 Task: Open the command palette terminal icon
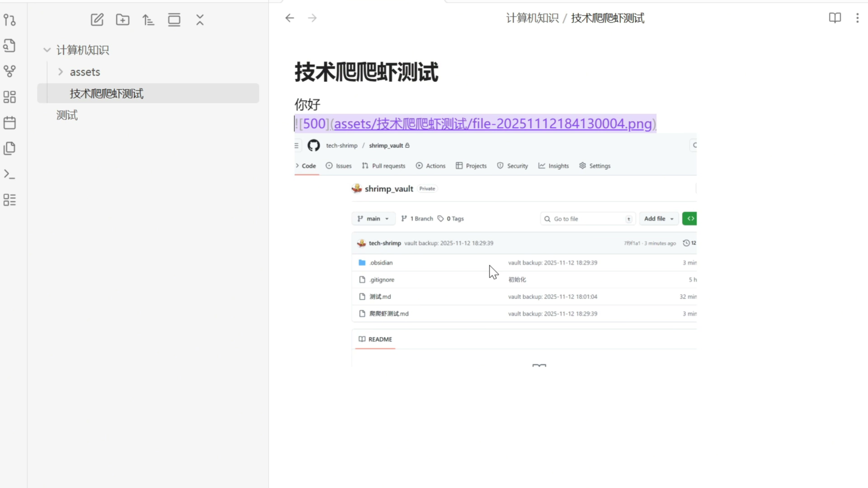(x=9, y=174)
